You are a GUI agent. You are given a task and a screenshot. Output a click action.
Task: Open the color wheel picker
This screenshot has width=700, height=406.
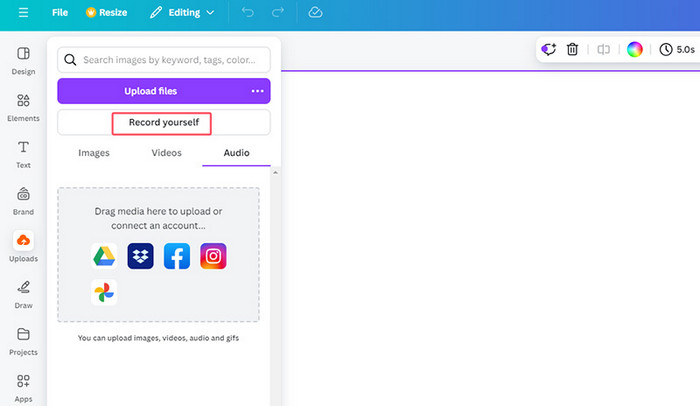point(634,49)
